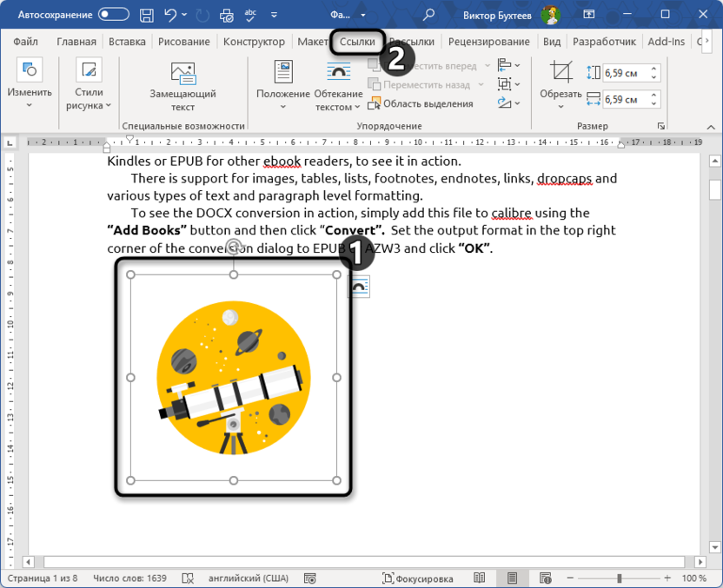Screen dimensions: 723x588
Task: Click the spelling check icon in status bar
Action: tap(186, 577)
